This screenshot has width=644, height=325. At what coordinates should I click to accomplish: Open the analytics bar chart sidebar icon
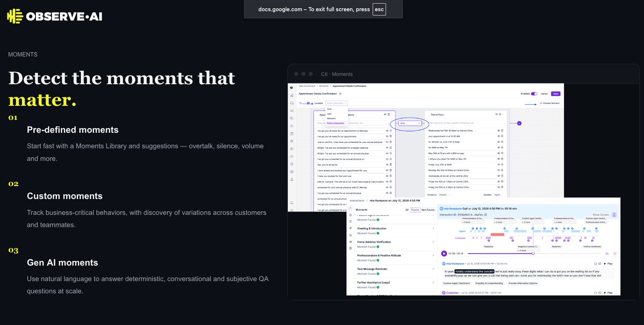(292, 95)
